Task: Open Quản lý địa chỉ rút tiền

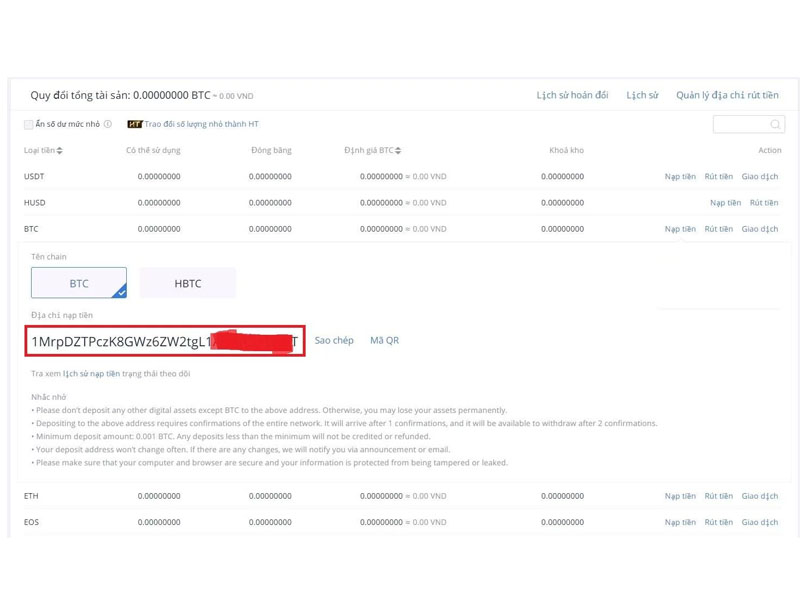Action: click(x=727, y=95)
